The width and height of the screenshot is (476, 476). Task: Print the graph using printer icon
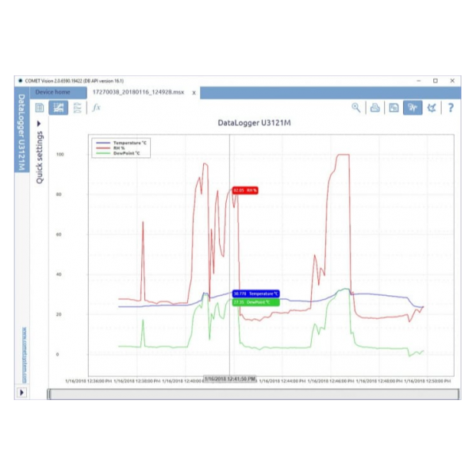pyautogui.click(x=375, y=108)
